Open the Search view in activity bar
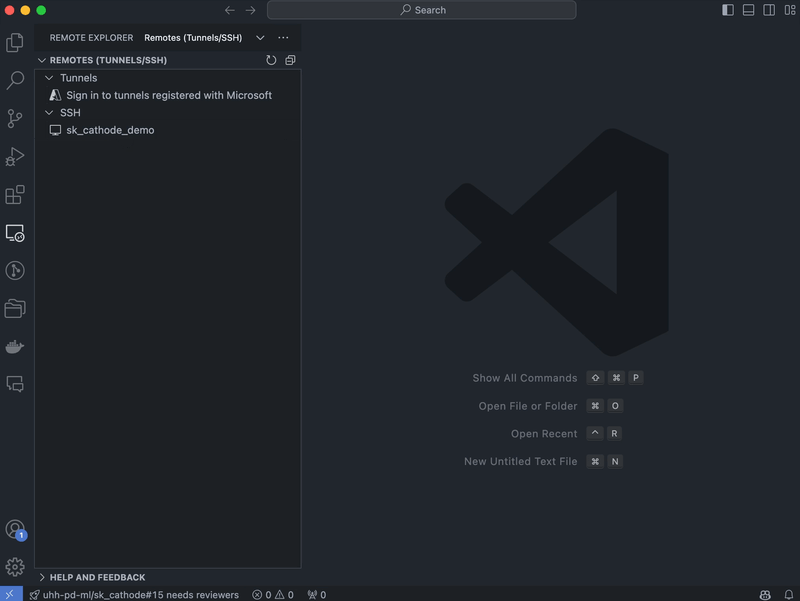This screenshot has height=601, width=800. [x=15, y=80]
